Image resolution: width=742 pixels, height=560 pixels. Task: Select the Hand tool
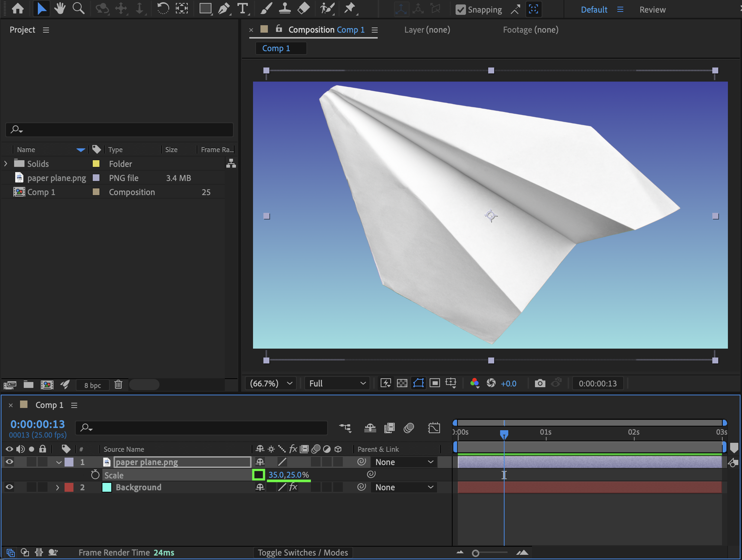coord(60,8)
